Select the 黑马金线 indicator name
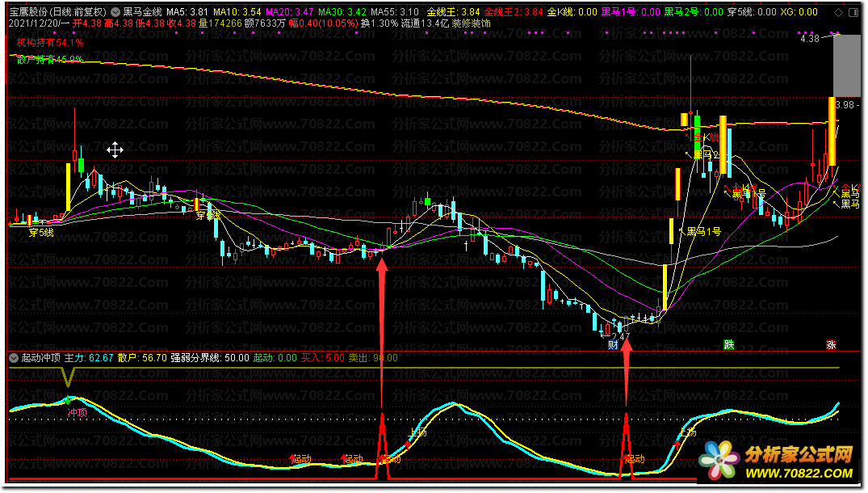The image size is (868, 493). click(142, 11)
